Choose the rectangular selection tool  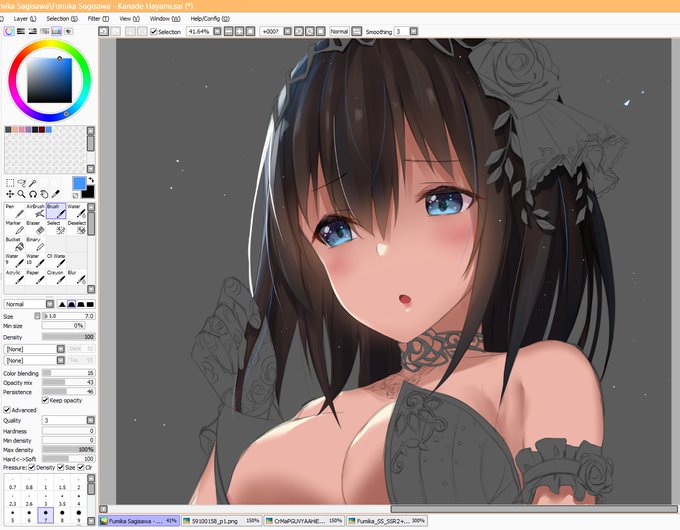[x=10, y=183]
